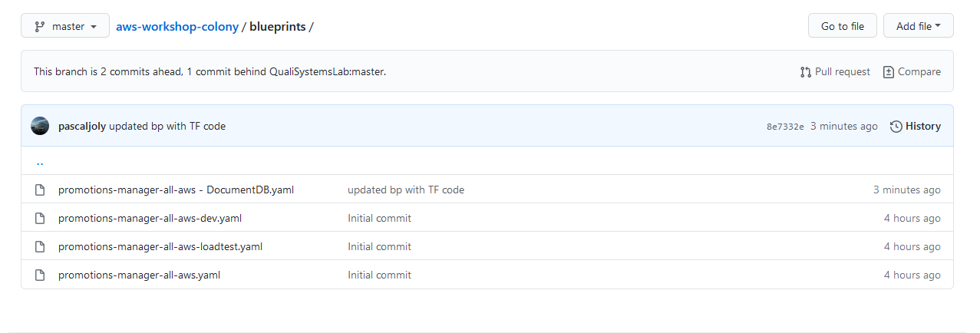Click the History clock icon
Screen dimensions: 980x333
coord(896,126)
